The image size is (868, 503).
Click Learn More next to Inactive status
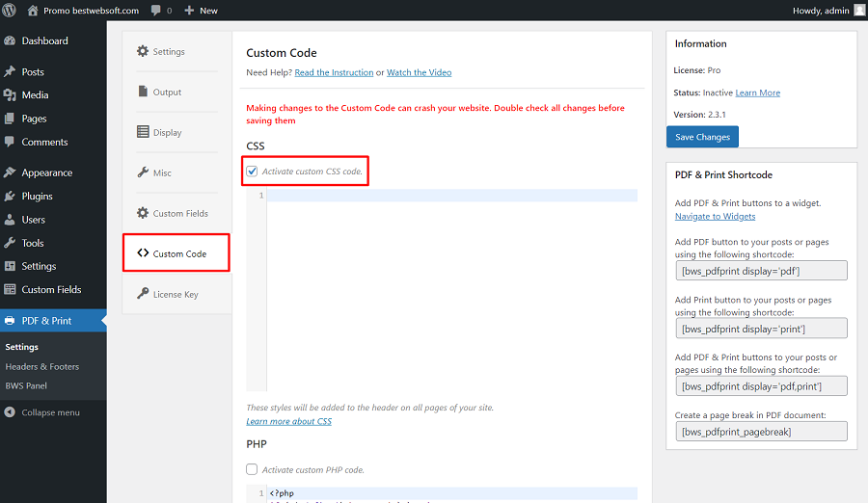pos(758,93)
